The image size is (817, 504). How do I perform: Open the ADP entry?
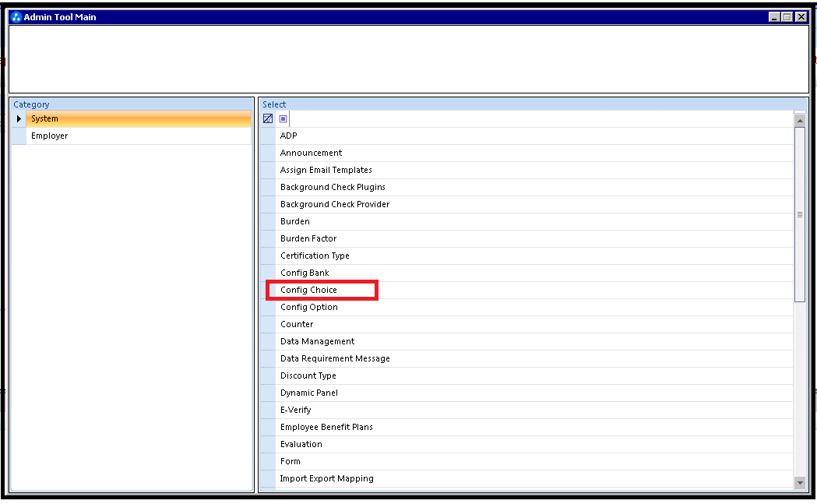(x=534, y=136)
